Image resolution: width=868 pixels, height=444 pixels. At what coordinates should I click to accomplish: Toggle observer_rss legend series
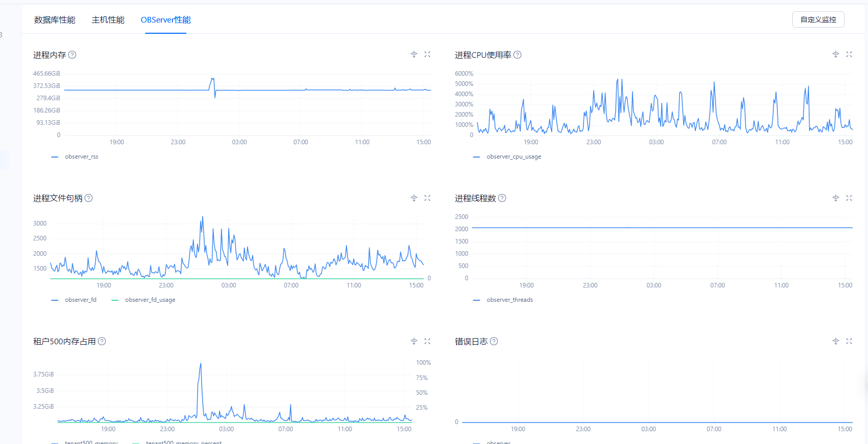pyautogui.click(x=75, y=157)
